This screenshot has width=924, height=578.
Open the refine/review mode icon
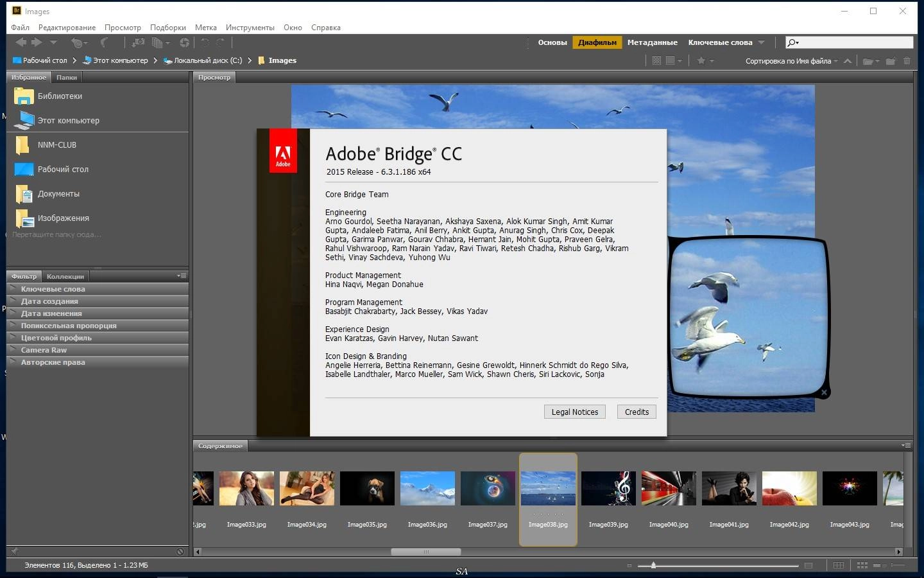tap(160, 42)
